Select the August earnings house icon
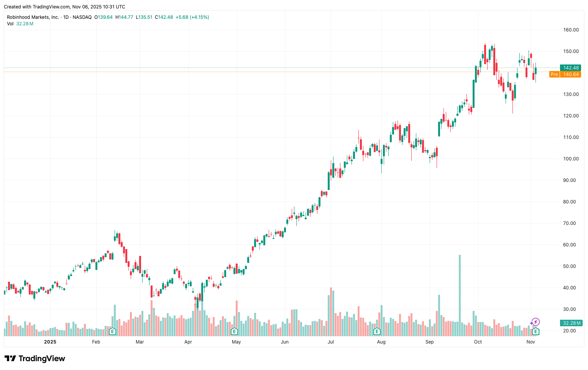Image resolution: width=588 pixels, height=370 pixels. [377, 331]
